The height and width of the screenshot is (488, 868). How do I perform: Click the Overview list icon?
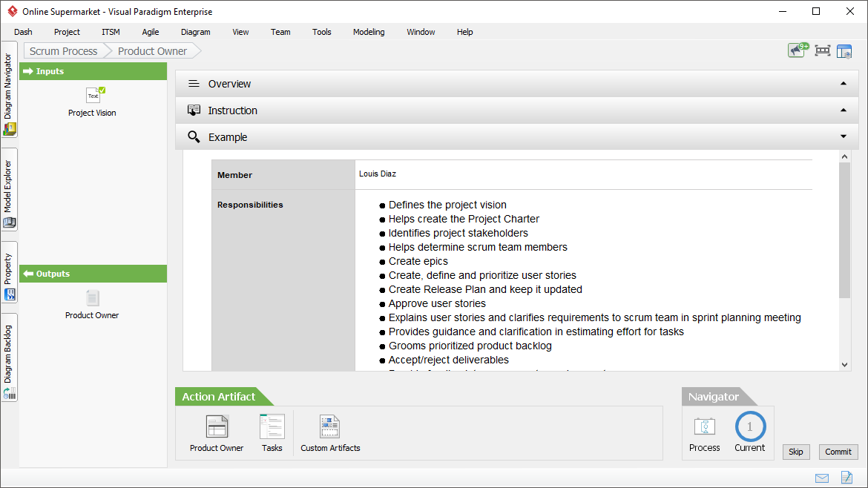194,84
